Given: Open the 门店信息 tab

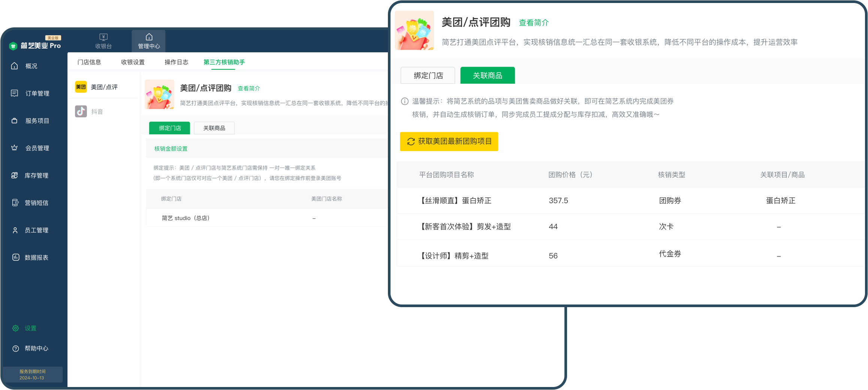Looking at the screenshot, I should [x=89, y=62].
